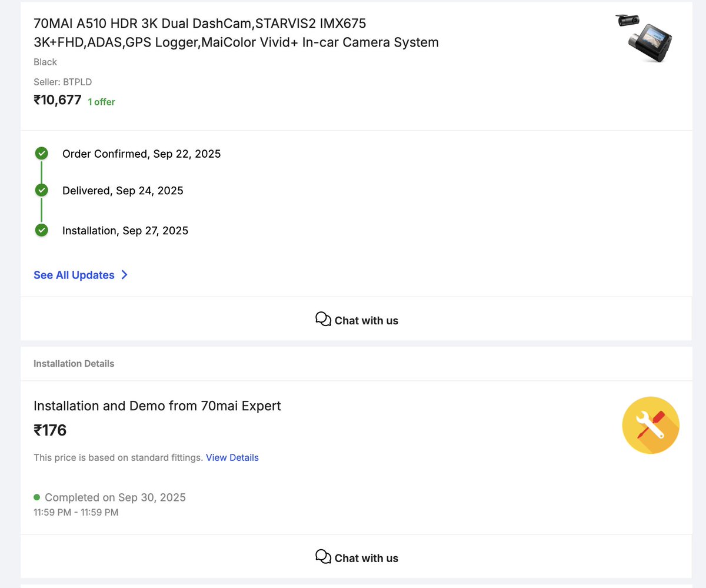Click the ₹176 installation price
Screen dimensions: 706x588
(x=50, y=430)
